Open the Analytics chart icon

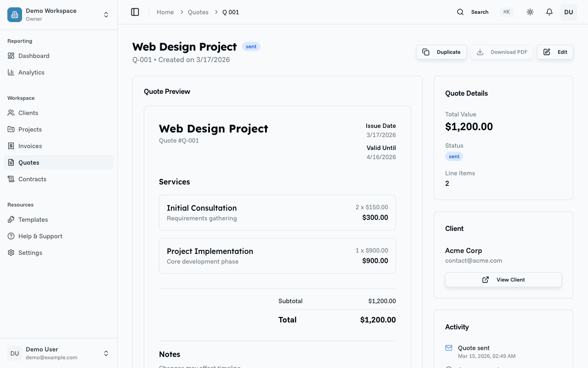[x=11, y=72]
